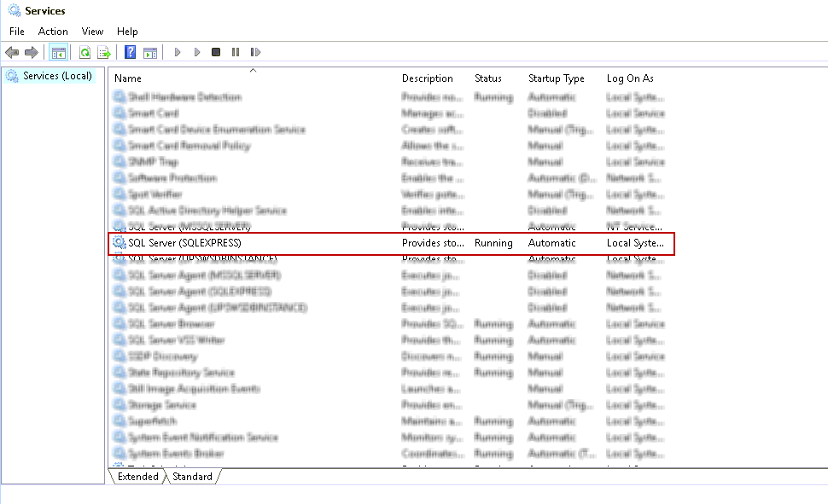Select the SQL Server (SQLEXPRESS) service name

184,243
